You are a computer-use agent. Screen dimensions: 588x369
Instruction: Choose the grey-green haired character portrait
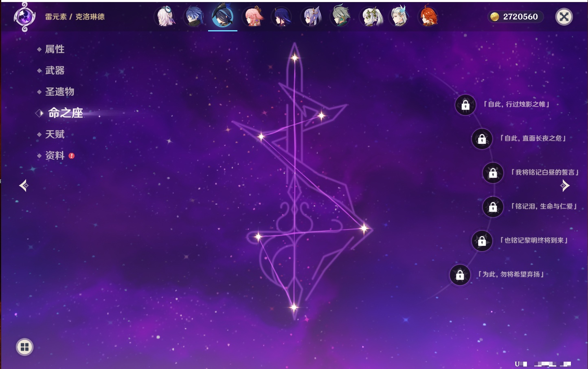point(340,17)
